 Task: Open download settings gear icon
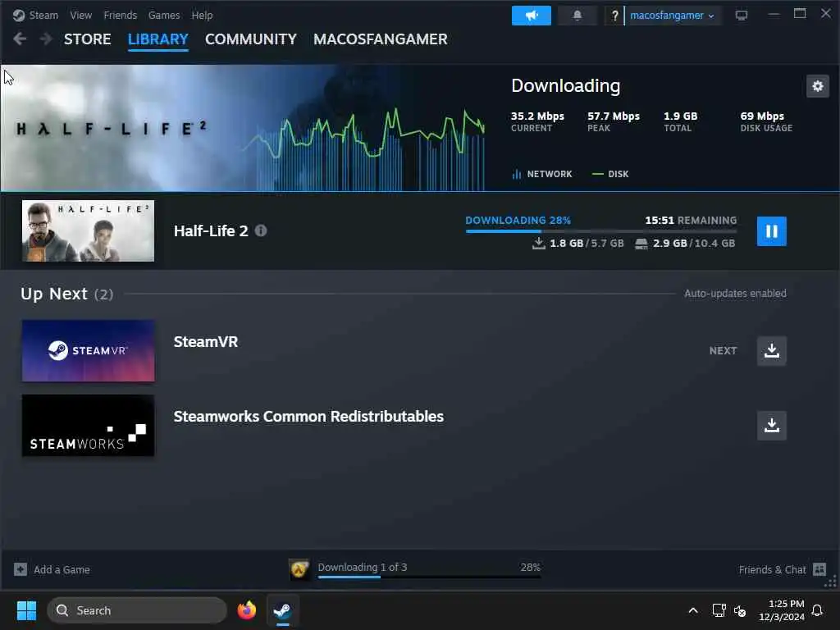click(x=818, y=85)
